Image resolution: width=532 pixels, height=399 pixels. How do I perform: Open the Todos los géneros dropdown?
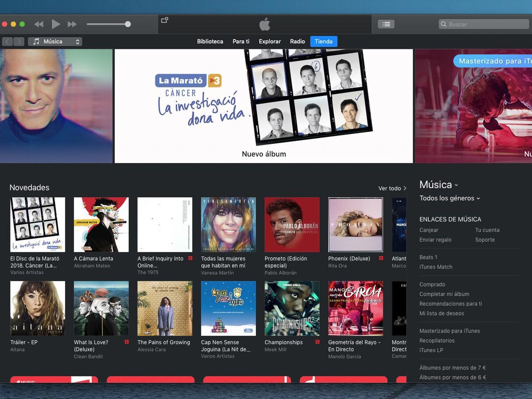[450, 198]
